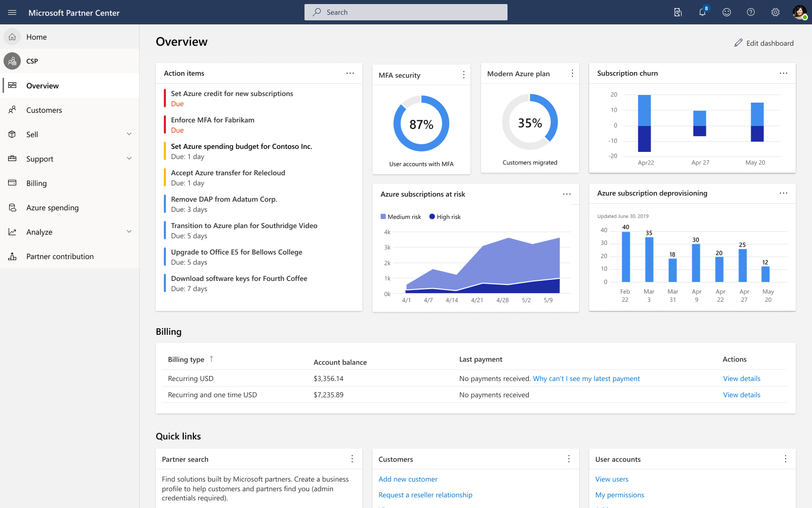Click the 87% MFA donut chart
This screenshot has height=508, width=812.
coord(421,123)
